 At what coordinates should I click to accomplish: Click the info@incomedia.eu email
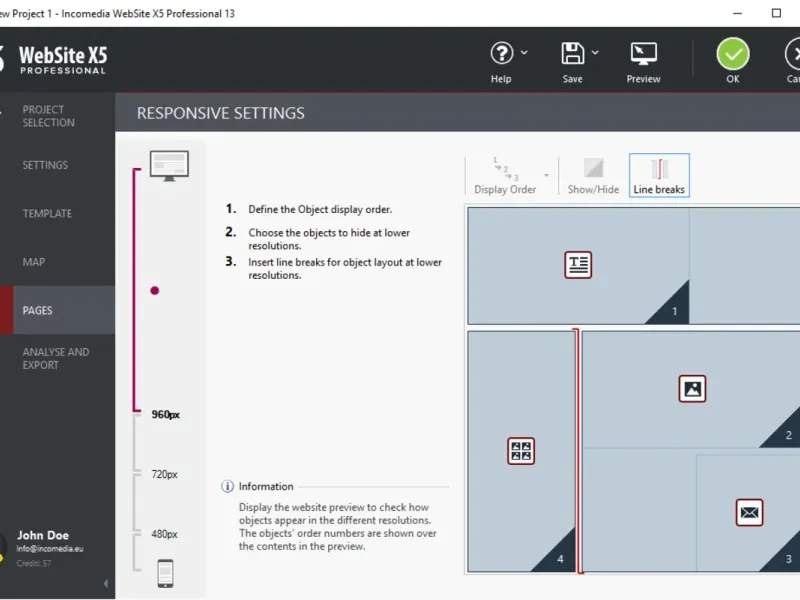(x=49, y=549)
